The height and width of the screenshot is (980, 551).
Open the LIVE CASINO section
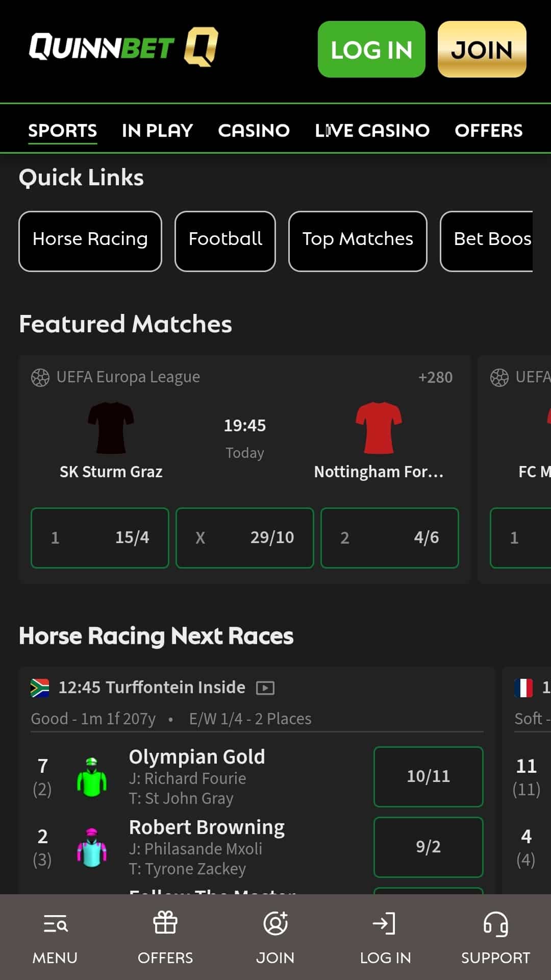point(372,131)
